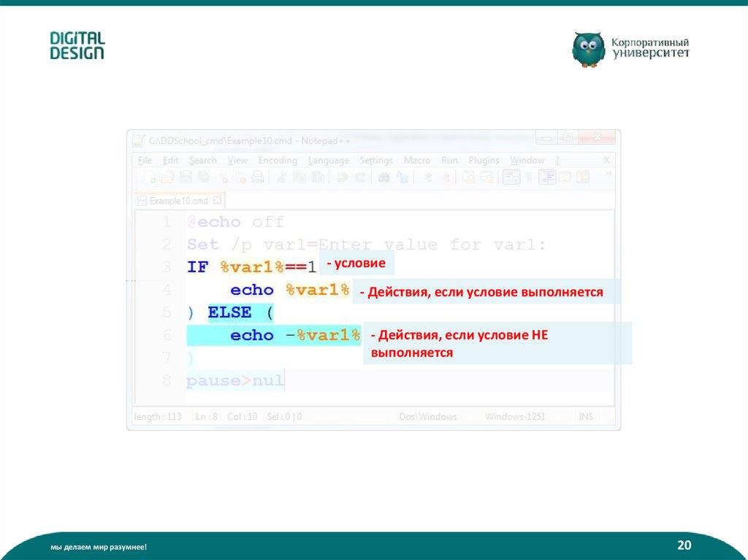Click line 1 code '@echo off'
The width and height of the screenshot is (748, 560).
tap(236, 222)
